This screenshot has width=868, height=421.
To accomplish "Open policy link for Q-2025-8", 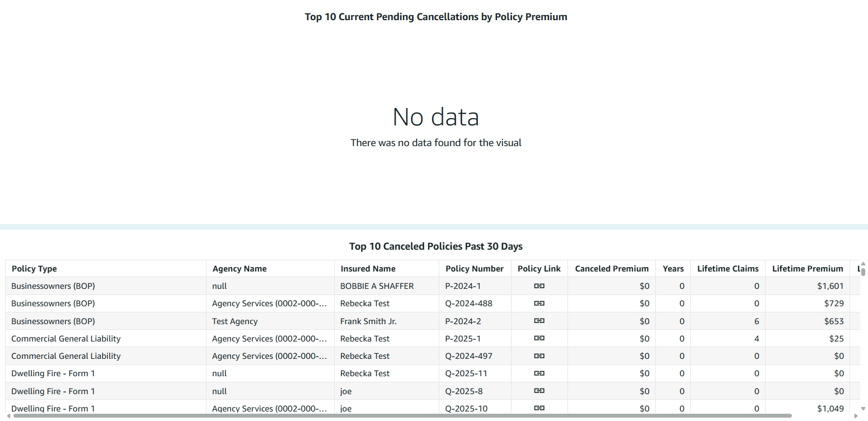I will tap(539, 391).
